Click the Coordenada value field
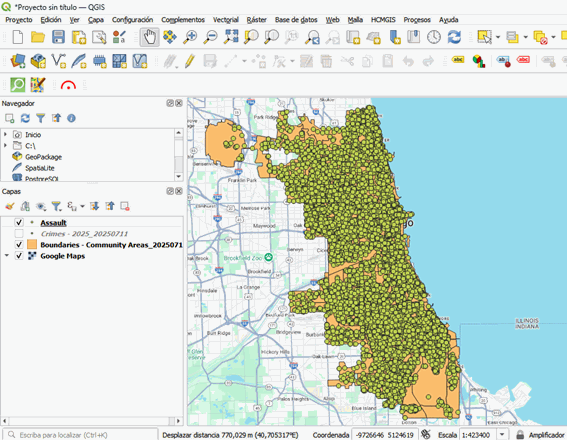The height and width of the screenshot is (440, 567). pyautogui.click(x=385, y=435)
